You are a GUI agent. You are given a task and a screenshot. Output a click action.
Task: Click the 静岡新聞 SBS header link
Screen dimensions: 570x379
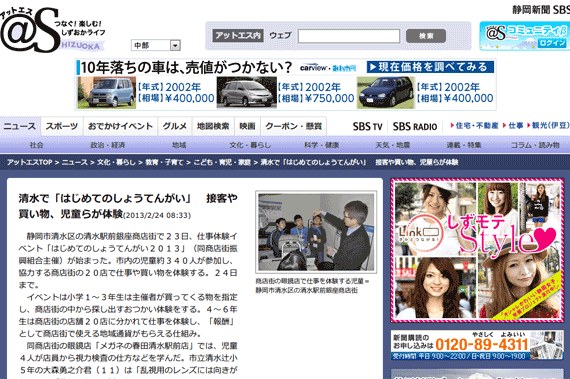pyautogui.click(x=541, y=10)
